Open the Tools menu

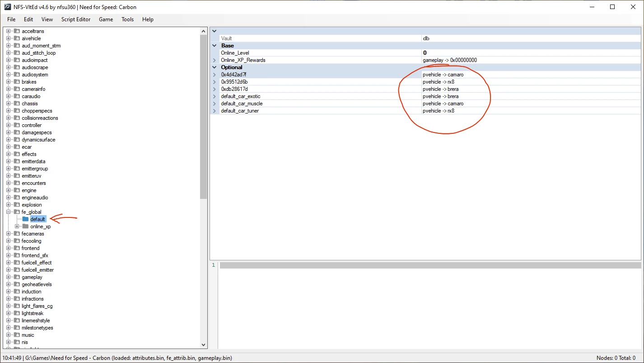(x=128, y=19)
